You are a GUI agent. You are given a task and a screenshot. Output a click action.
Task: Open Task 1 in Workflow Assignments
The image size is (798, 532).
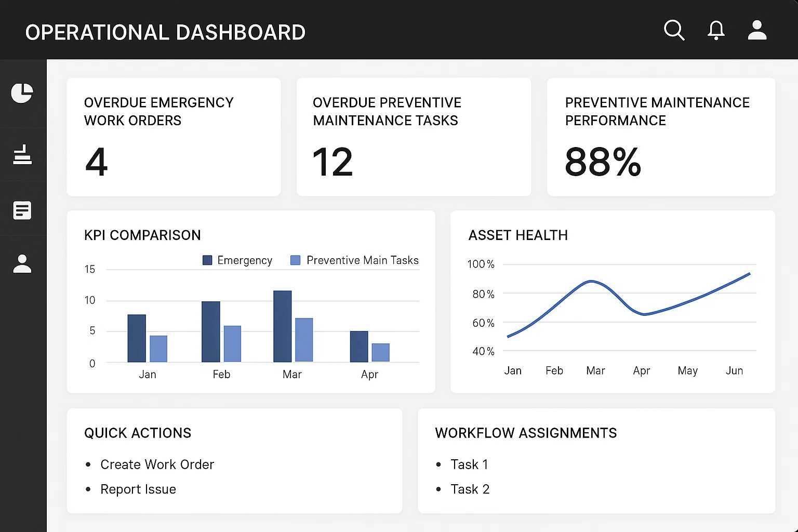pos(469,464)
